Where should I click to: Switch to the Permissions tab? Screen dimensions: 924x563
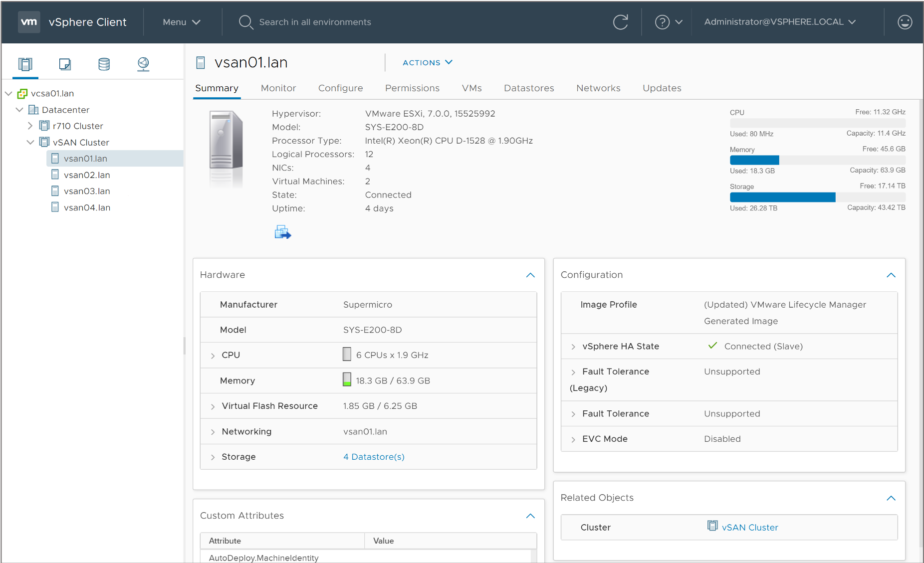412,88
